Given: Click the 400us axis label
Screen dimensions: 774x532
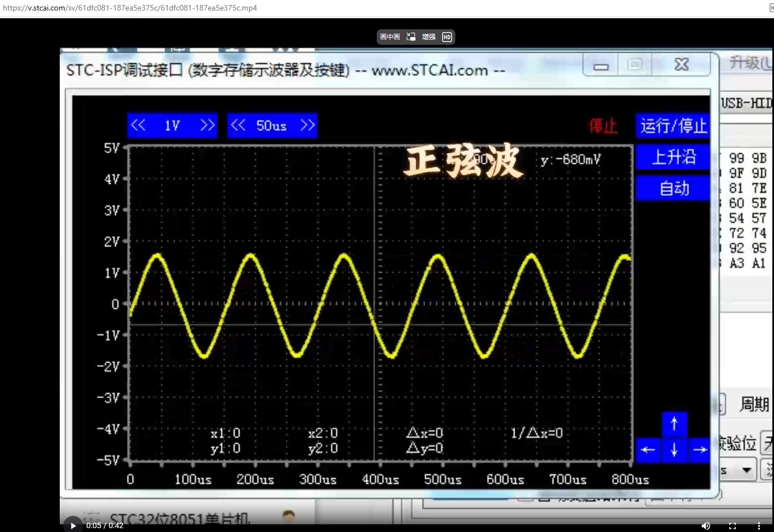Looking at the screenshot, I should (x=380, y=479).
